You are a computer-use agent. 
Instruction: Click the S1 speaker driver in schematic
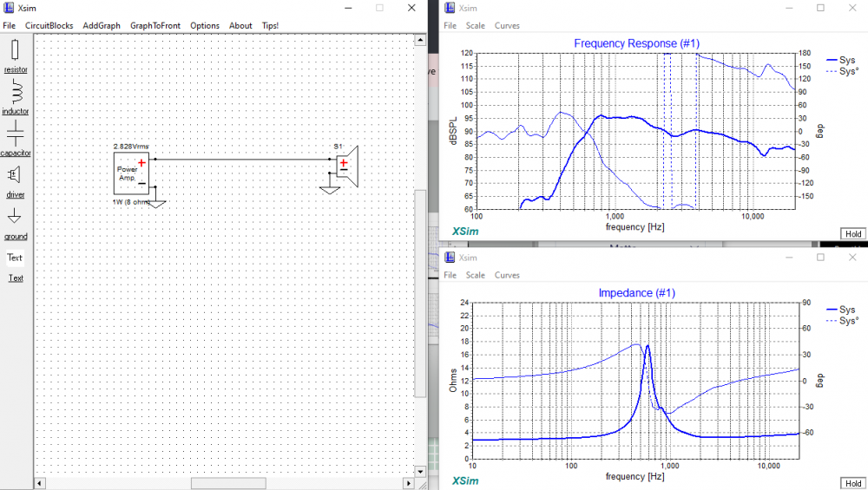tap(346, 166)
